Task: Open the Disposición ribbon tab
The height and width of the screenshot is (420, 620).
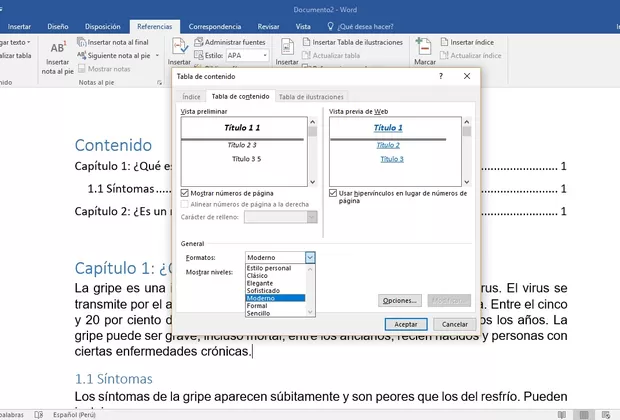Action: (x=102, y=26)
